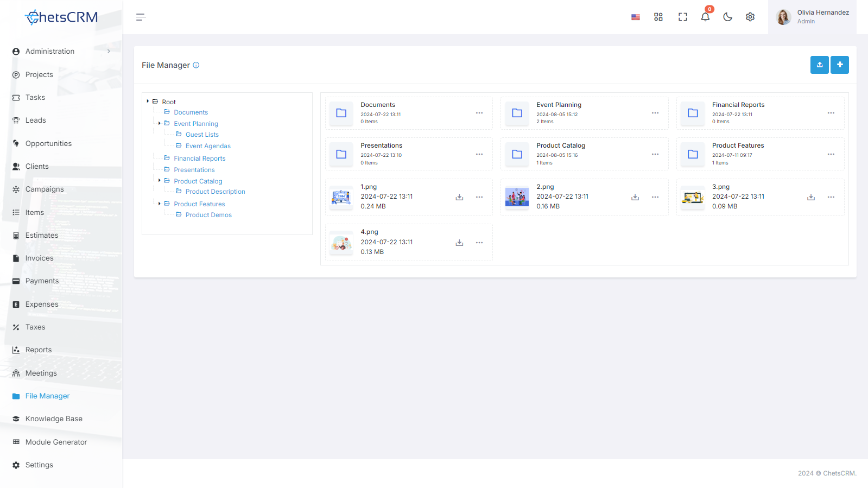Open Olivia Hernandez profile menu
The width and height of the screenshot is (868, 488).
click(812, 17)
